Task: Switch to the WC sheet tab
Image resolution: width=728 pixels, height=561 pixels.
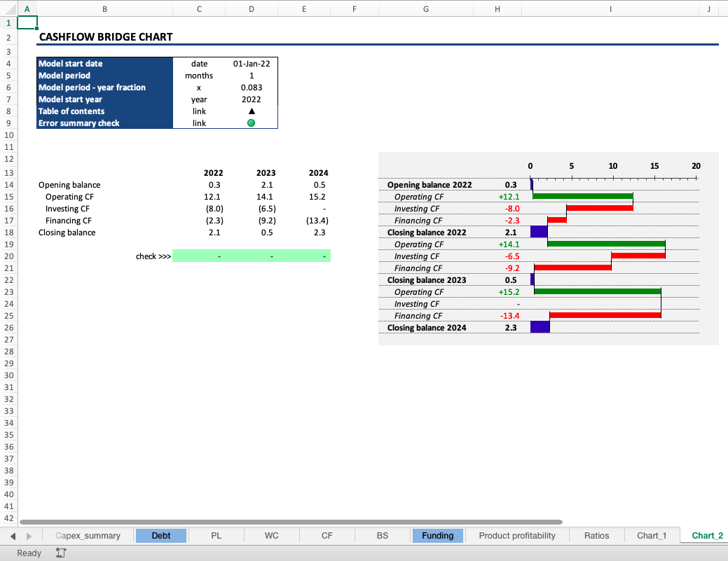Action: tap(272, 536)
